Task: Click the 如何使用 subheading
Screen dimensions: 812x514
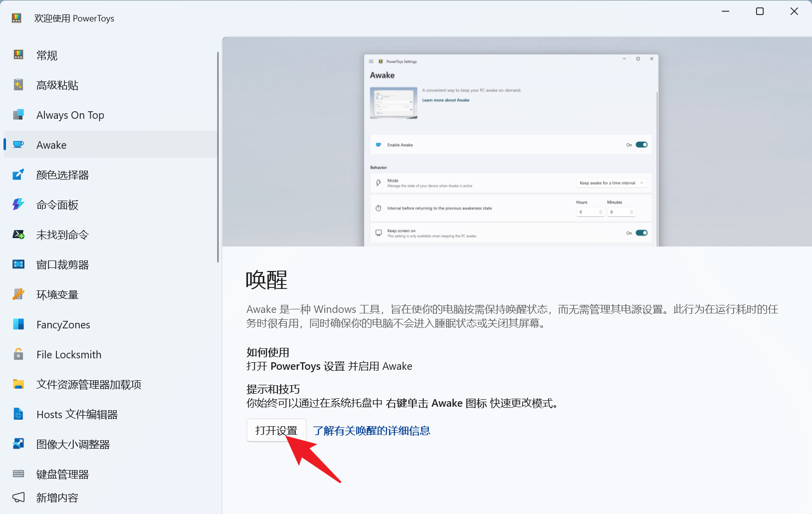Action: [268, 352]
